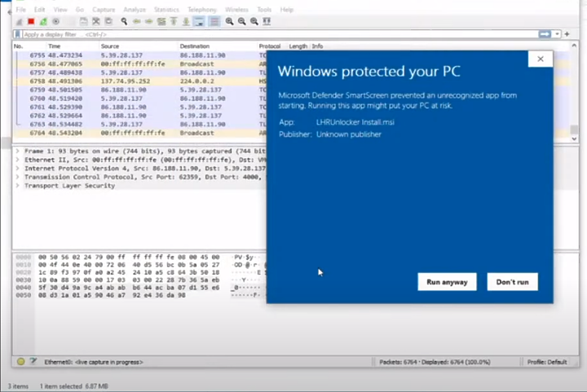Viewport: 587px width, 392px height.
Task: Click the Zoom out toolbar icon
Action: click(242, 21)
